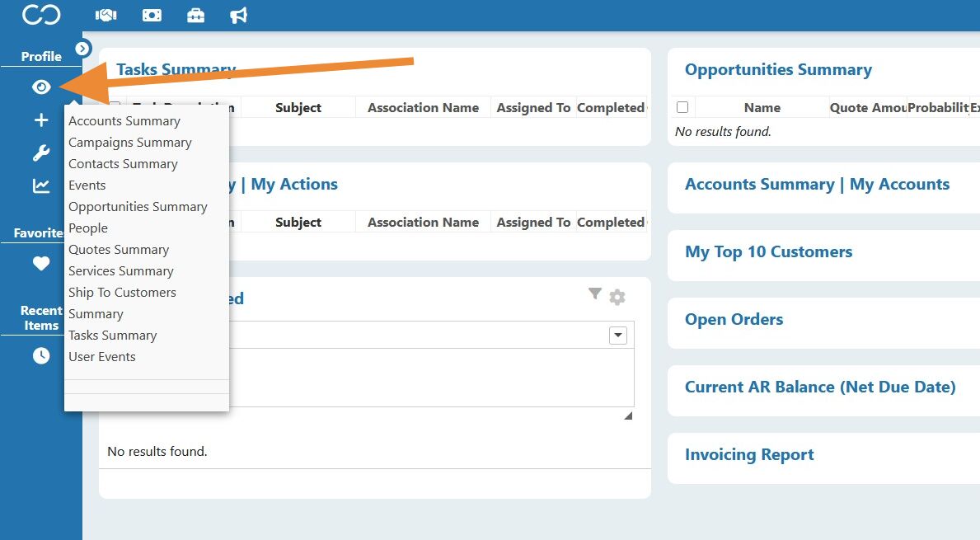
Task: Click the eye view icon in sidebar
Action: pos(41,87)
